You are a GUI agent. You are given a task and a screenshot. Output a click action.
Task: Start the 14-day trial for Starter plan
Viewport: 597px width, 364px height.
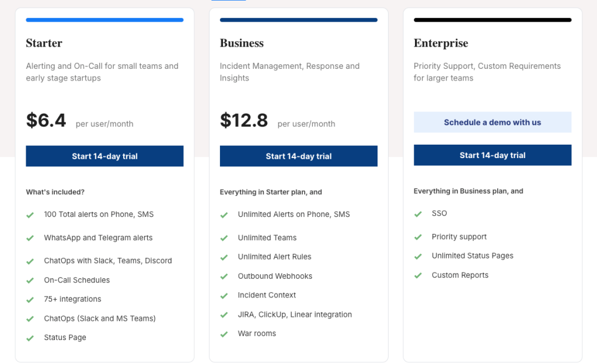[x=104, y=156]
